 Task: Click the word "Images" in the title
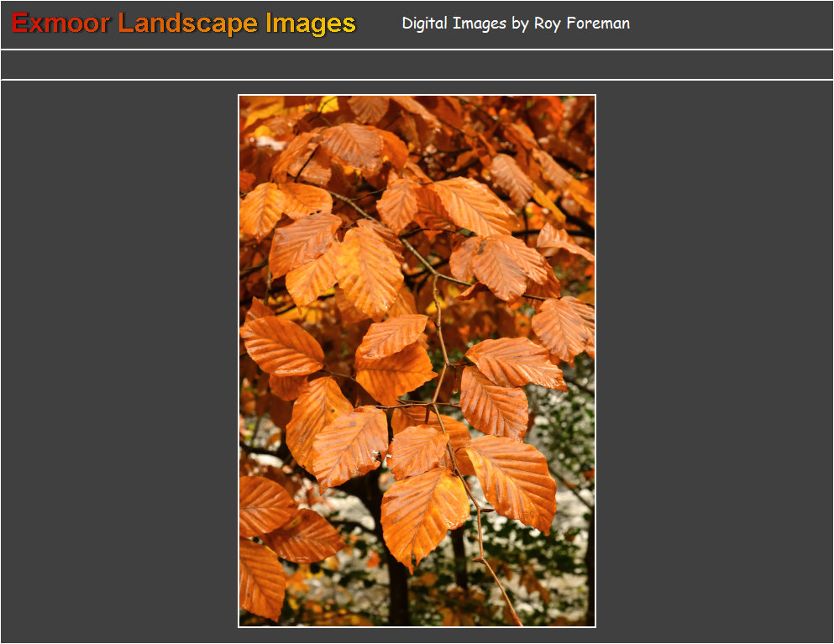(311, 24)
